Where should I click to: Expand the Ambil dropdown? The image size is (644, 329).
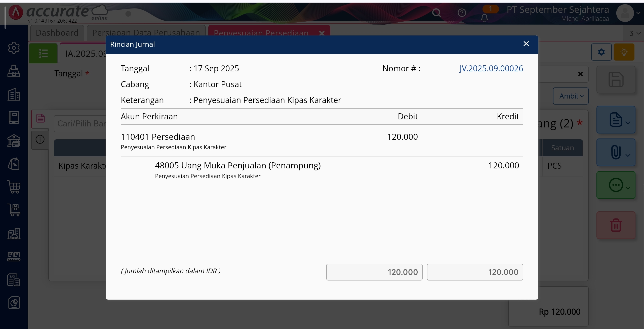[571, 96]
